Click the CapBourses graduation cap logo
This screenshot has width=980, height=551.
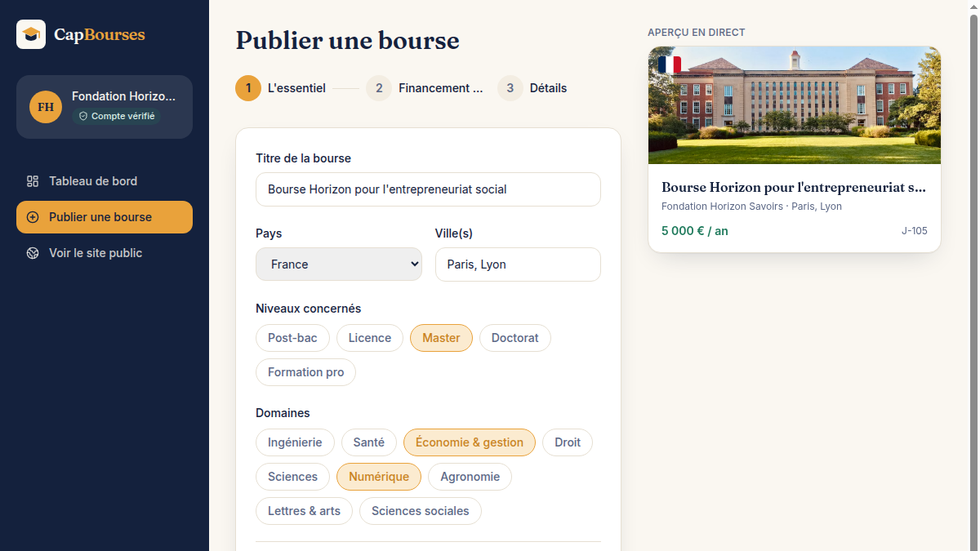(x=31, y=34)
